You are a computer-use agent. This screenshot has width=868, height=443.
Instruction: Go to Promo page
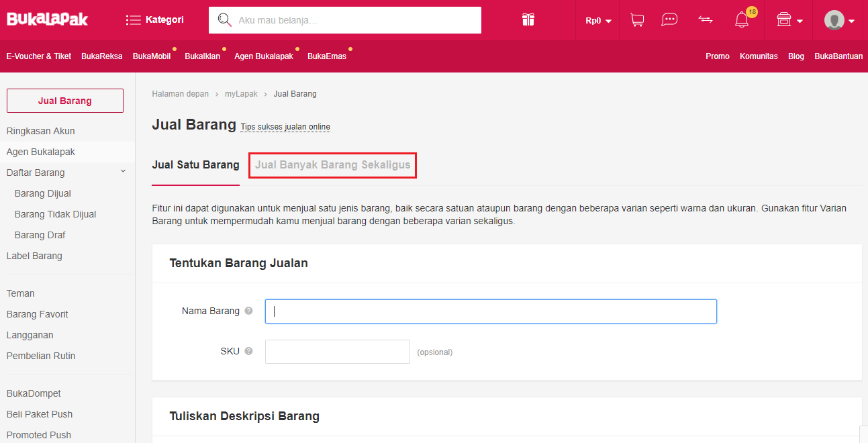[718, 56]
